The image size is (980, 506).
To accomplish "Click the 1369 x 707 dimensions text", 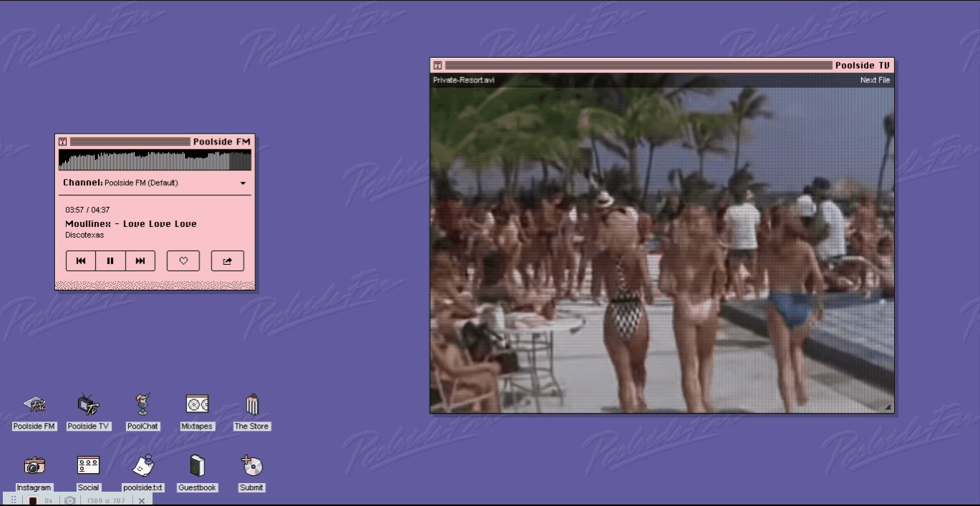I will 106,500.
